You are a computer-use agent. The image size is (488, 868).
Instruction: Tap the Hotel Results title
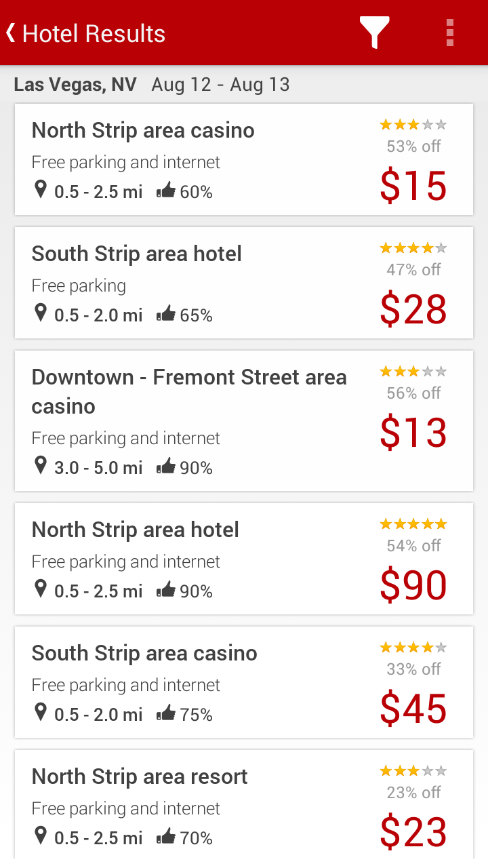(x=94, y=33)
